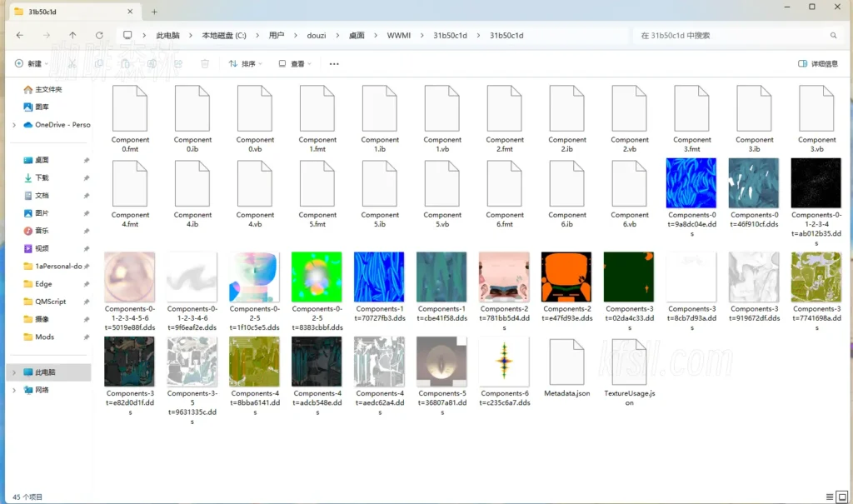This screenshot has height=504, width=853.
Task: Open the See more (...) menu
Action: (x=332, y=63)
